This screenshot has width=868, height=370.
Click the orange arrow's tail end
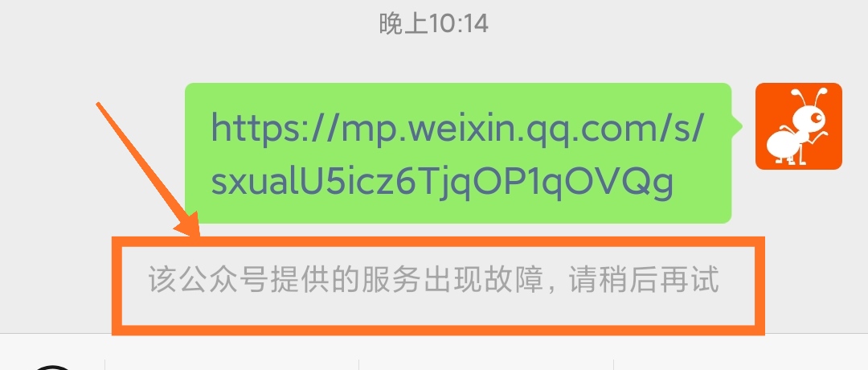[x=100, y=106]
